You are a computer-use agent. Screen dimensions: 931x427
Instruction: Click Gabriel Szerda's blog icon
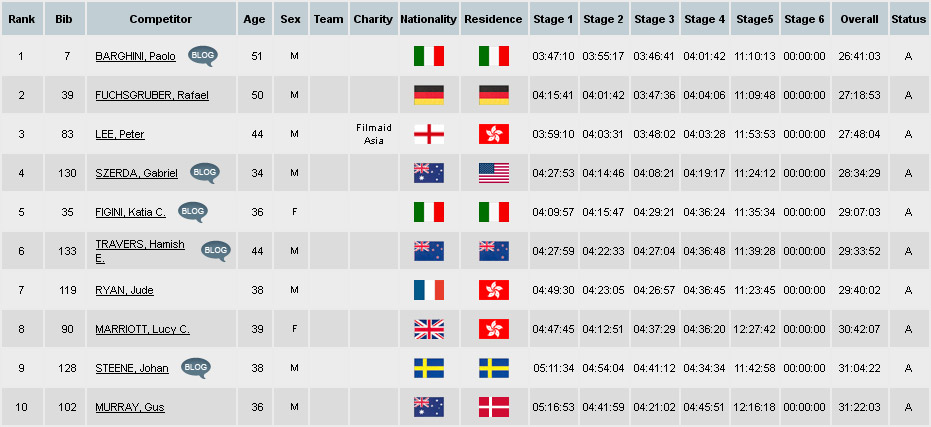click(205, 173)
